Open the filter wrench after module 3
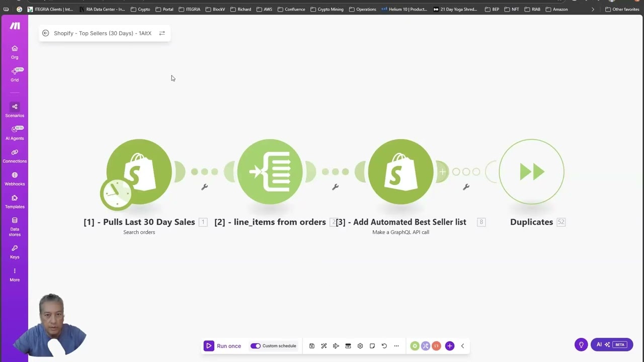This screenshot has width=644, height=362. click(x=466, y=187)
